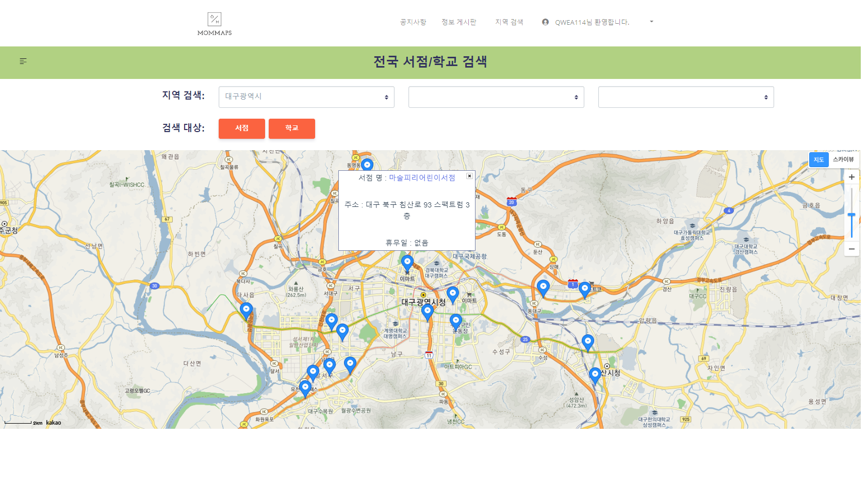868x500 pixels.
Task: Zoom out using the minus icon on map
Action: [x=851, y=248]
